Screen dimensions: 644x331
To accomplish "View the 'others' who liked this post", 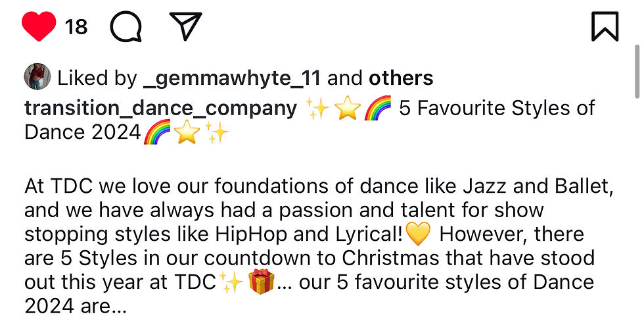I will click(x=401, y=78).
